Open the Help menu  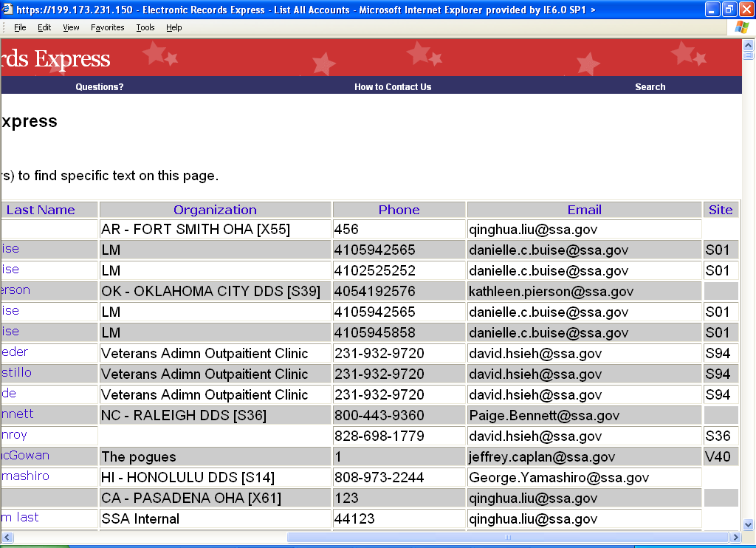[x=173, y=27]
